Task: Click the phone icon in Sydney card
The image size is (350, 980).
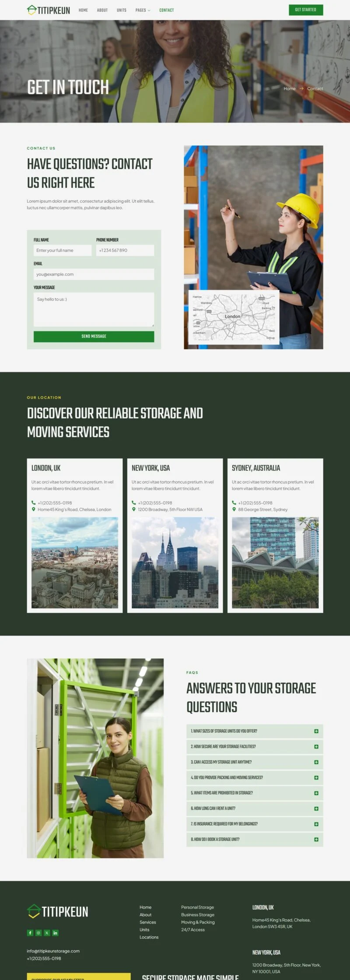Action: coord(234,503)
